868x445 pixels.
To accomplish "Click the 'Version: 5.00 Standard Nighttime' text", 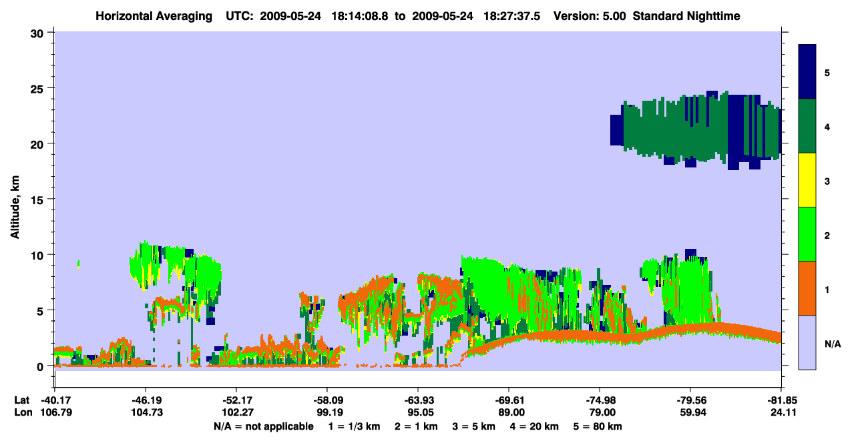I will point(646,16).
